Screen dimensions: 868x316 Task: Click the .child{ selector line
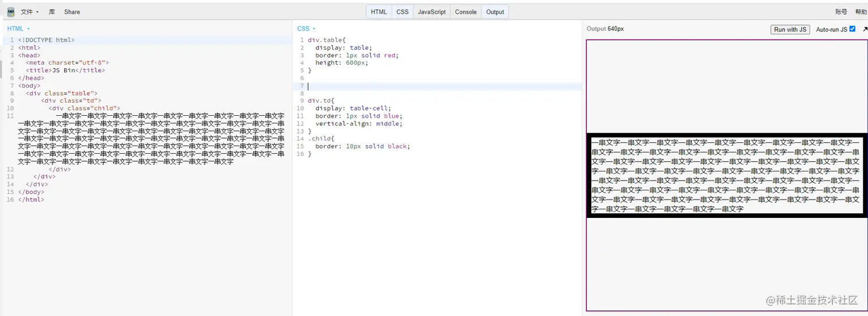pos(321,139)
